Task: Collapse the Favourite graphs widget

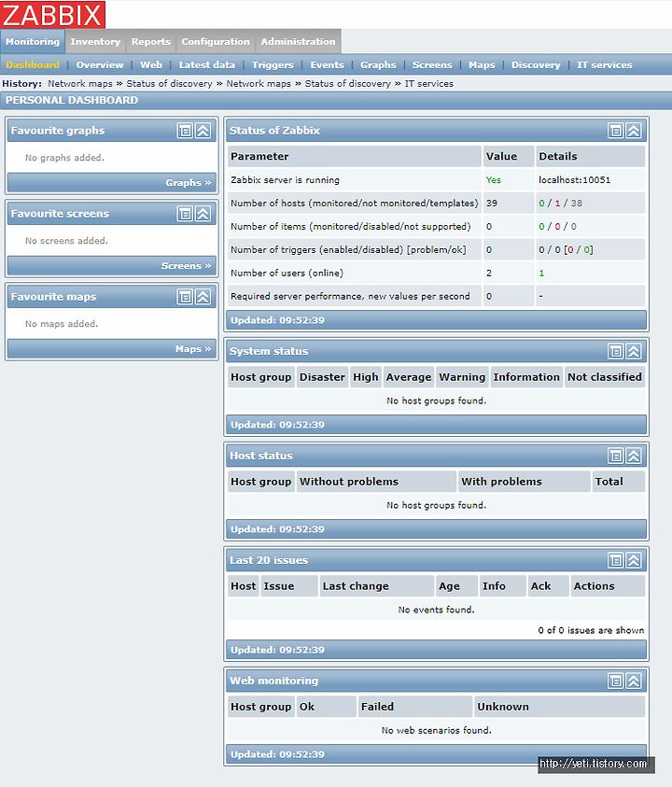Action: (x=203, y=131)
